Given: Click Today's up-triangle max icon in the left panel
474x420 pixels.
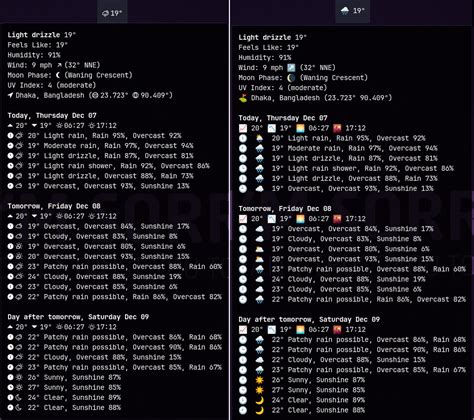Looking at the screenshot, I should (10, 126).
